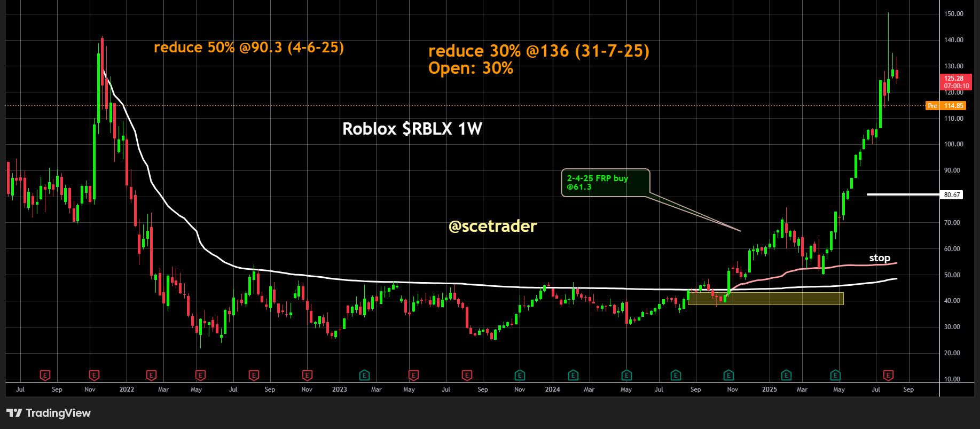Select the 'stop' label on pink line

pos(880,258)
